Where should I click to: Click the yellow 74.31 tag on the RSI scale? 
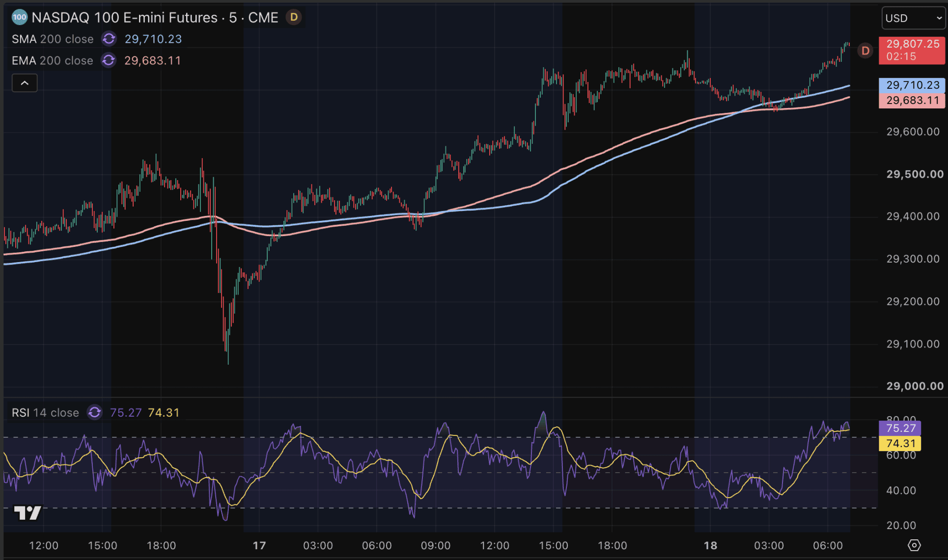click(900, 444)
